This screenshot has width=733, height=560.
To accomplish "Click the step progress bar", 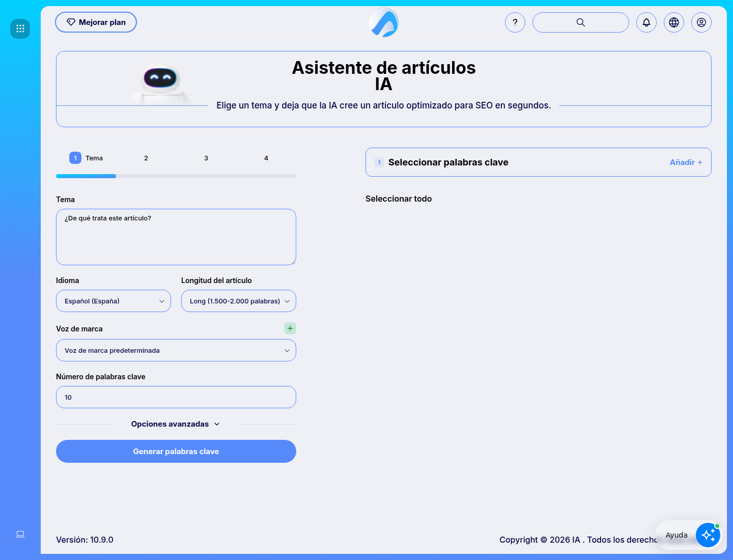I will tap(176, 176).
